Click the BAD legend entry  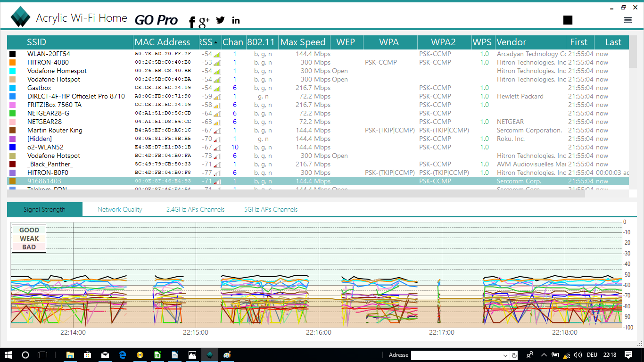point(29,247)
